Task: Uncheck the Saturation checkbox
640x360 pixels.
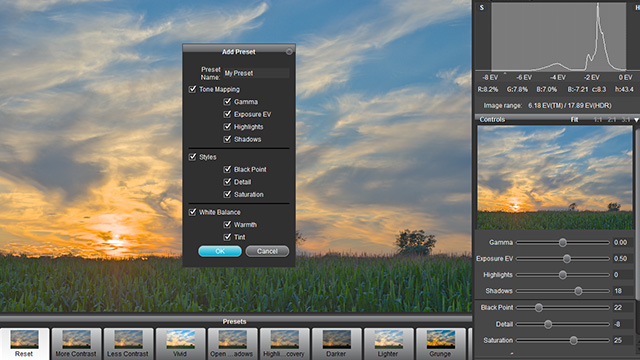Action: (227, 194)
